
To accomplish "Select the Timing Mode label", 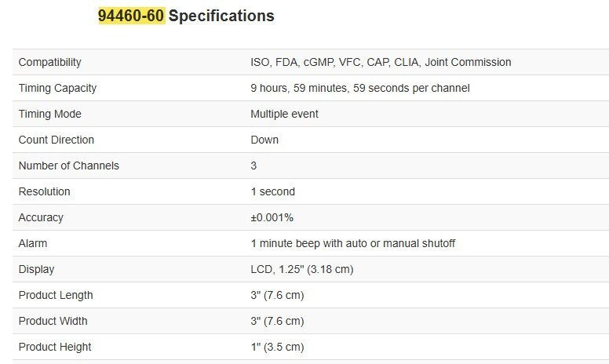I will coord(49,114).
